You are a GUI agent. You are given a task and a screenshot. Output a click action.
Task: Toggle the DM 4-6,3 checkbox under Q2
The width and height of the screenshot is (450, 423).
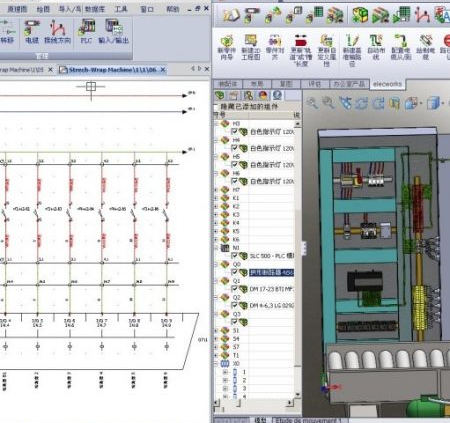[x=234, y=305]
